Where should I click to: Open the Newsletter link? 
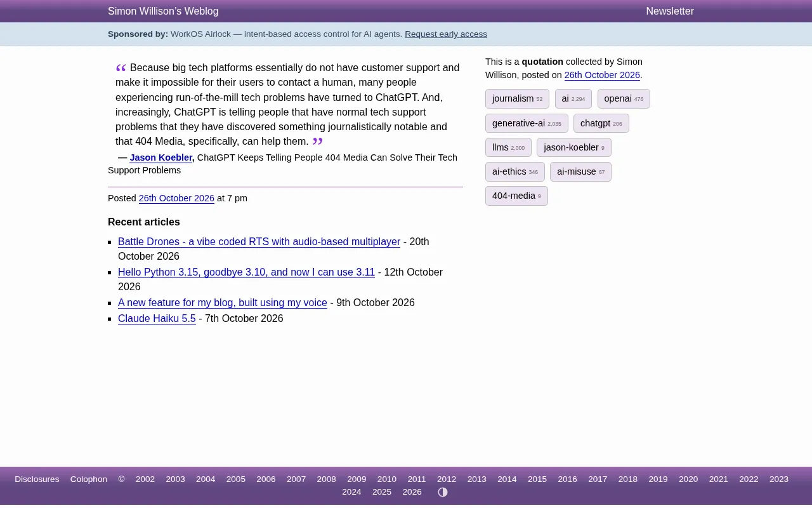point(670,11)
